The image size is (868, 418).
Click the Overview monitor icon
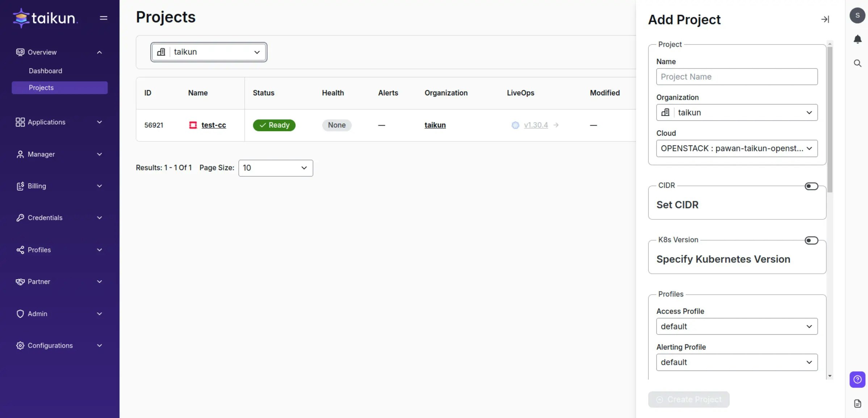pyautogui.click(x=20, y=52)
